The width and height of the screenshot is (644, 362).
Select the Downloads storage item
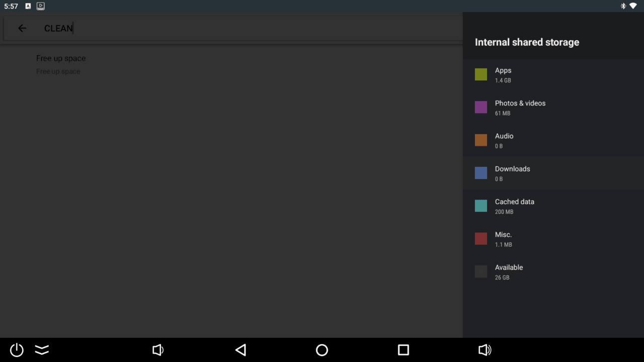553,173
